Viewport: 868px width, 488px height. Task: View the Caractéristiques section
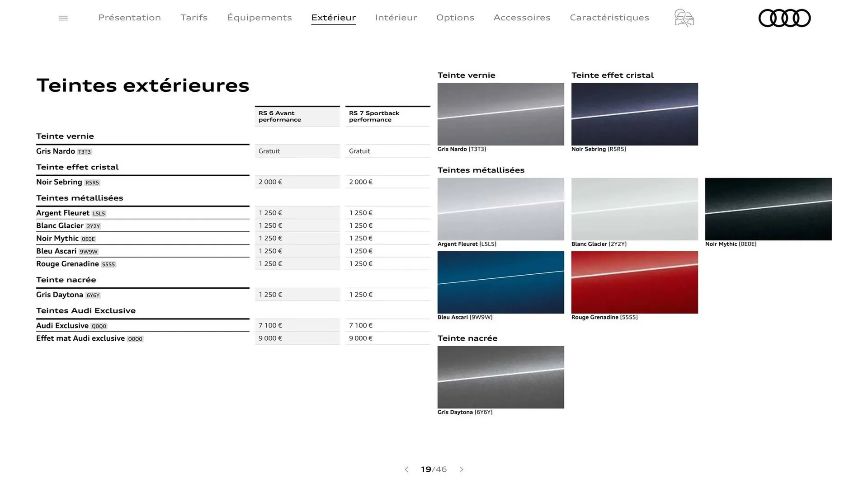point(609,18)
